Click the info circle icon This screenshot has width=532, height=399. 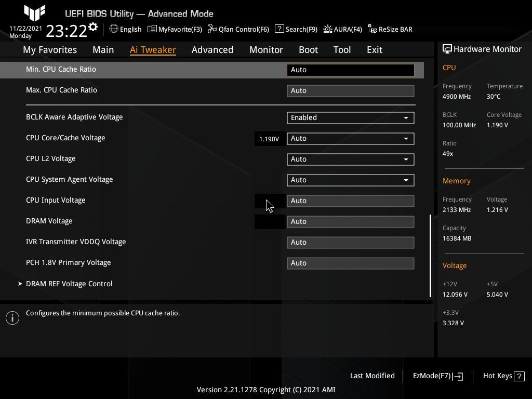pyautogui.click(x=12, y=318)
